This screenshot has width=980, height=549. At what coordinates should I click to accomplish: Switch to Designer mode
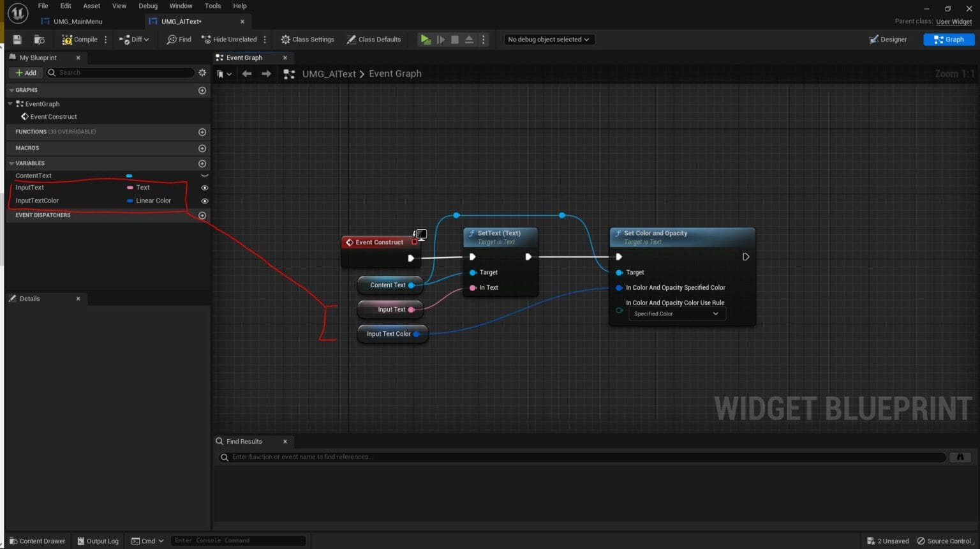tap(888, 39)
